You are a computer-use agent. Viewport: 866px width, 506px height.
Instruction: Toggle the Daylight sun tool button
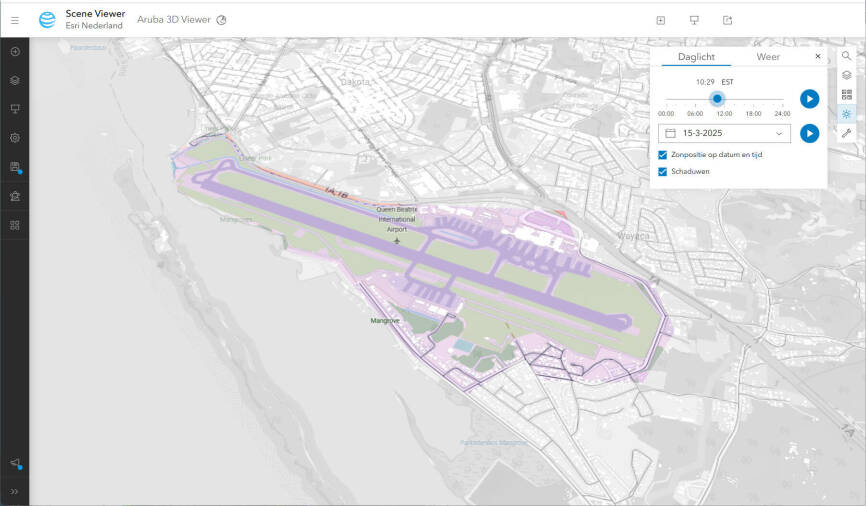coord(846,114)
